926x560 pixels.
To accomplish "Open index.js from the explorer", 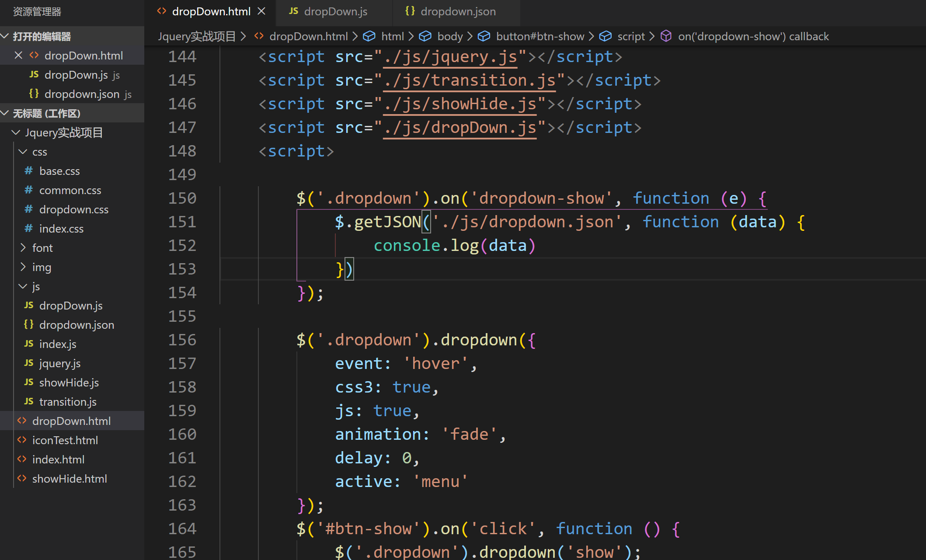I will coord(72,344).
